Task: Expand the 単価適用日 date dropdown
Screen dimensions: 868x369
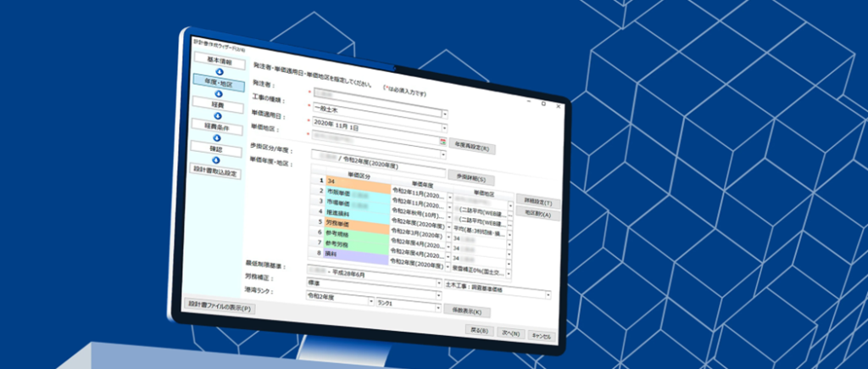Action: pyautogui.click(x=444, y=127)
